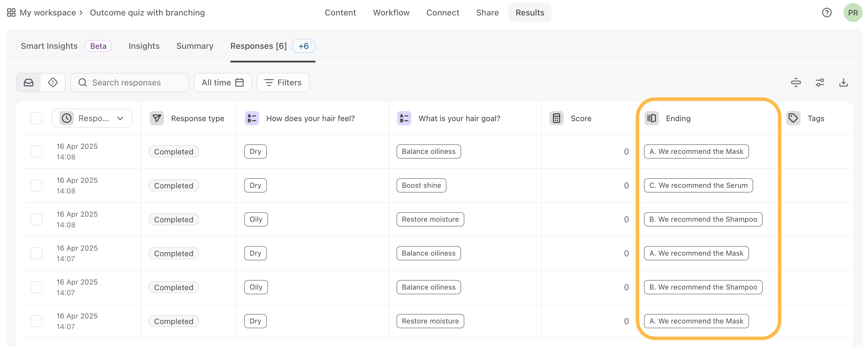
Task: Focus the Search responses field
Action: tap(130, 82)
